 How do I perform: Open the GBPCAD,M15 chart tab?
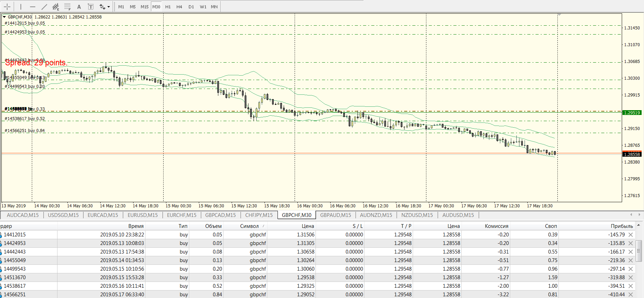tap(220, 215)
